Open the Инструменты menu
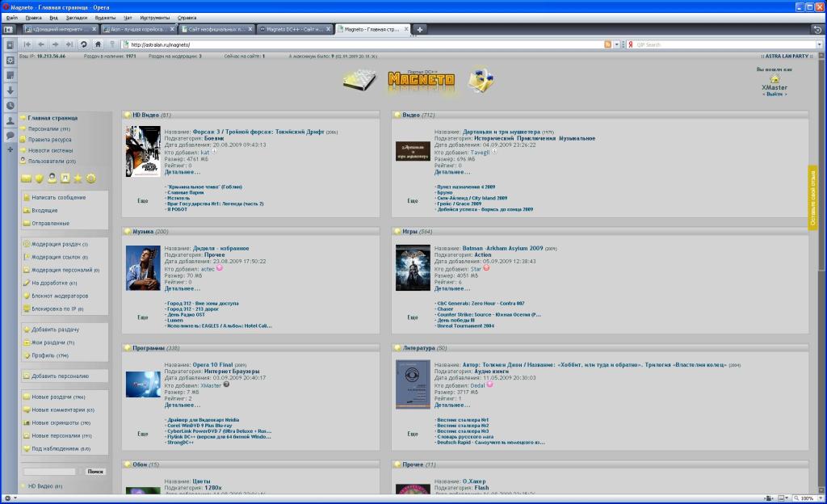The image size is (827, 504). tap(154, 18)
